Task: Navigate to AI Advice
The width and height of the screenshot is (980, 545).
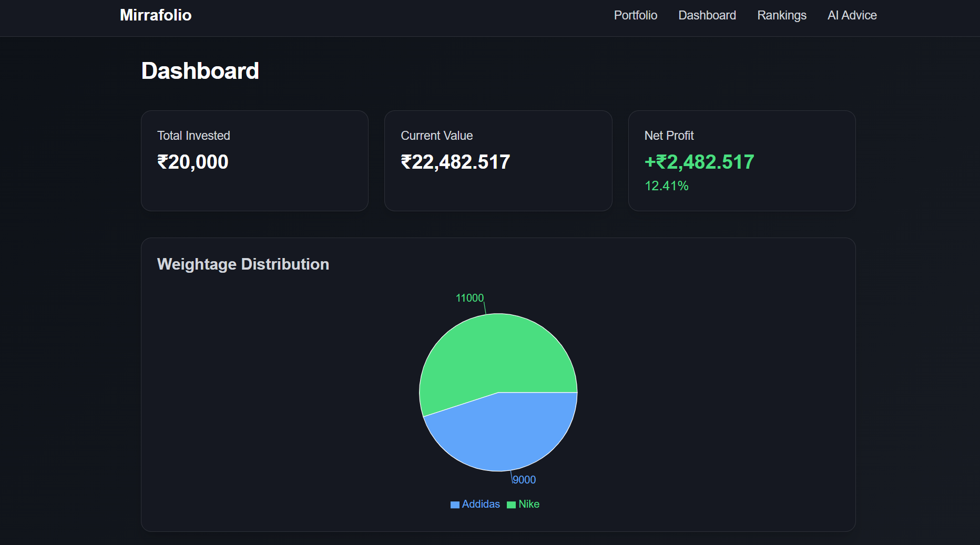Action: (x=852, y=15)
